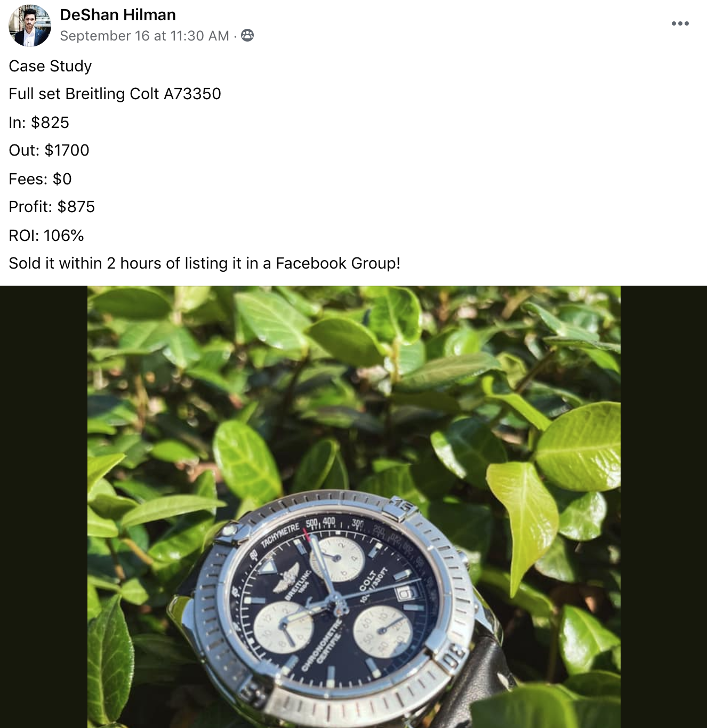Open the post options three-dot menu
Image resolution: width=707 pixels, height=728 pixels.
[x=680, y=23]
